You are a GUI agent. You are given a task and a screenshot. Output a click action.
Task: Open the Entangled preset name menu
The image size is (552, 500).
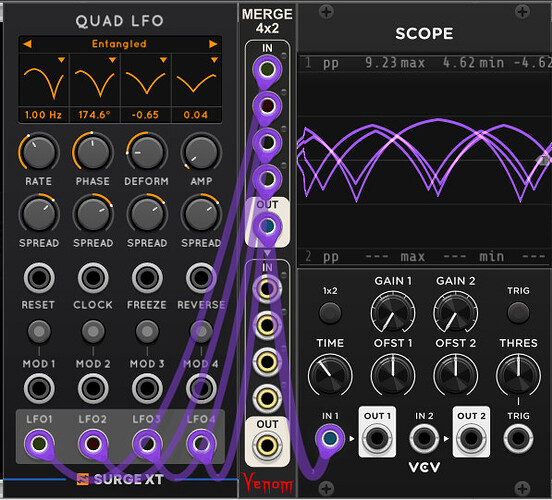119,44
